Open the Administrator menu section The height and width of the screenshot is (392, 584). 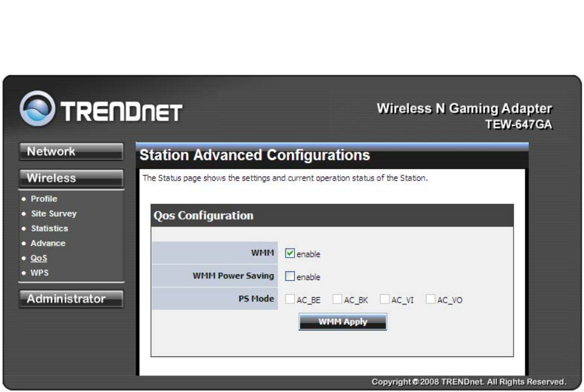(70, 298)
